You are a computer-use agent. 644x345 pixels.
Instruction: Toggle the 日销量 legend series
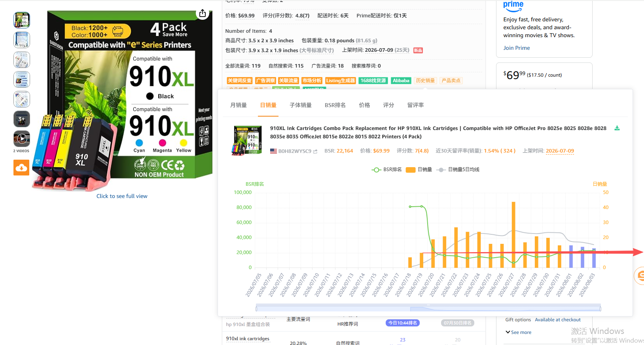[419, 170]
